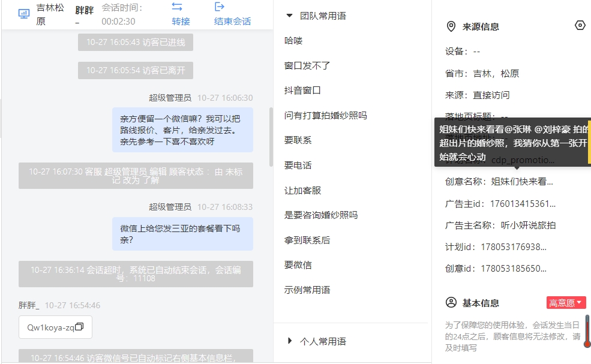Select the quick phrase 抖音窗口
Viewport: 591px width, 364px height.
[x=302, y=91]
